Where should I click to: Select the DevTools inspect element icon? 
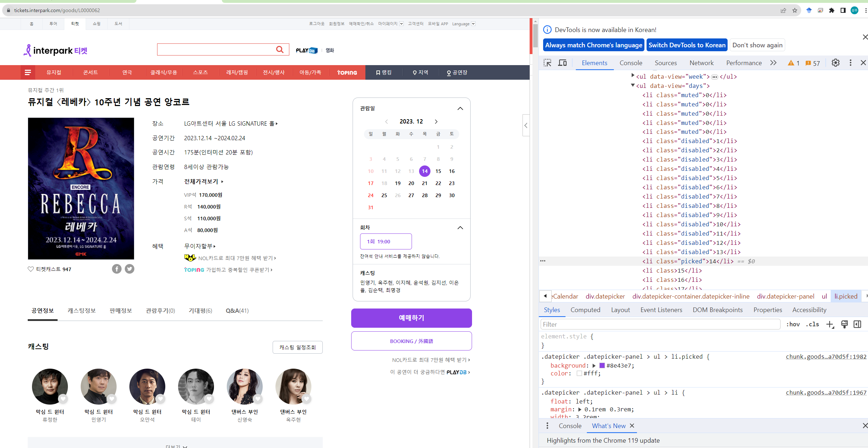(x=547, y=63)
